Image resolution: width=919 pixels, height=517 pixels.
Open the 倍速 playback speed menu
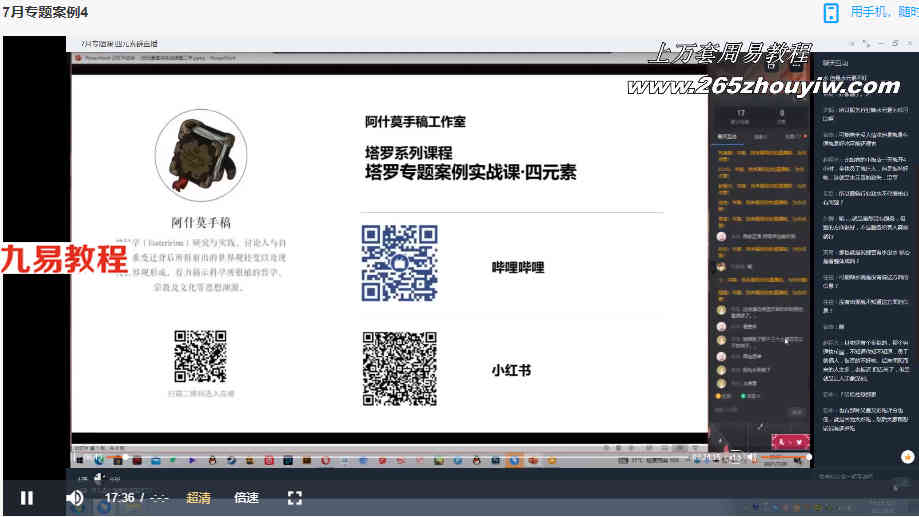click(x=246, y=498)
